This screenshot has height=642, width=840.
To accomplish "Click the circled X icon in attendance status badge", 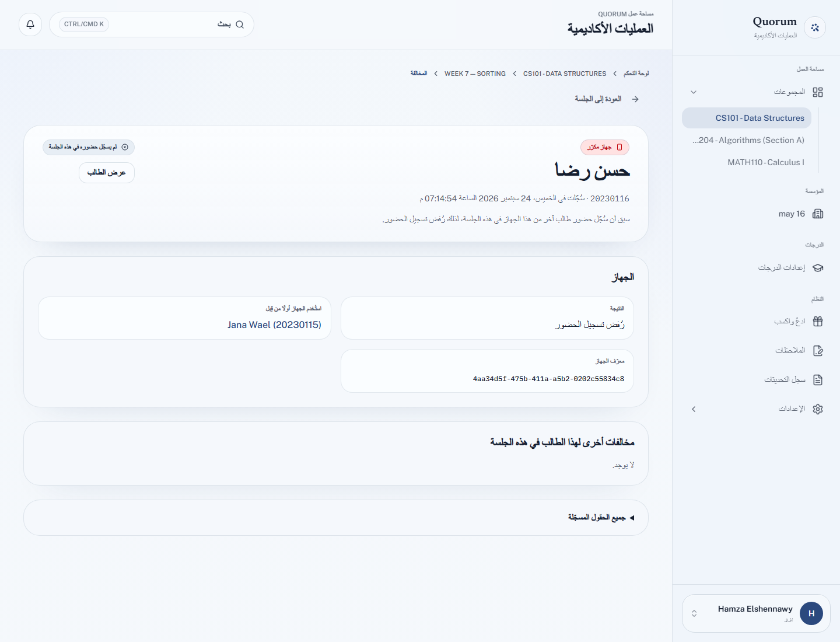I will tap(125, 147).
